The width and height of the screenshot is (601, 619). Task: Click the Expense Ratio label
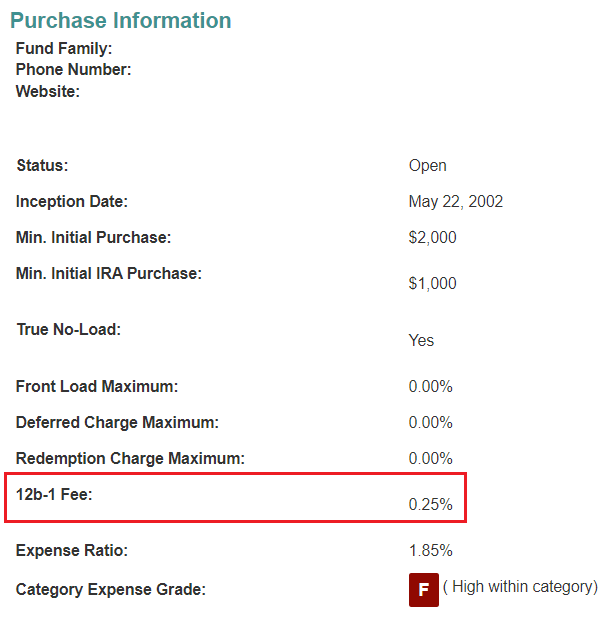click(x=72, y=550)
